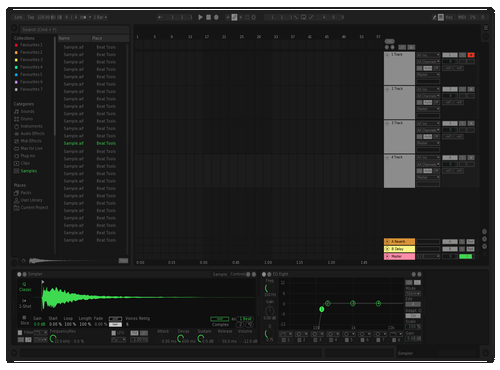
Task: Open the Max for Live category
Action: [28, 148]
